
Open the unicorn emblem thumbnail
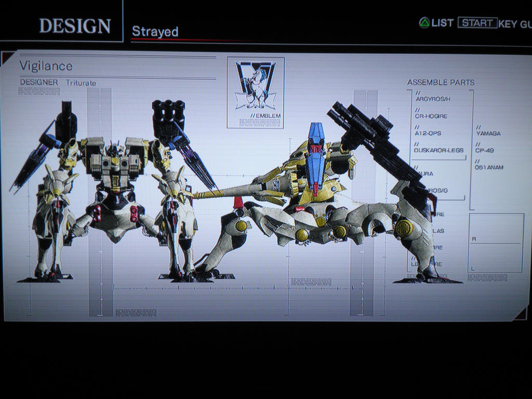tap(256, 85)
